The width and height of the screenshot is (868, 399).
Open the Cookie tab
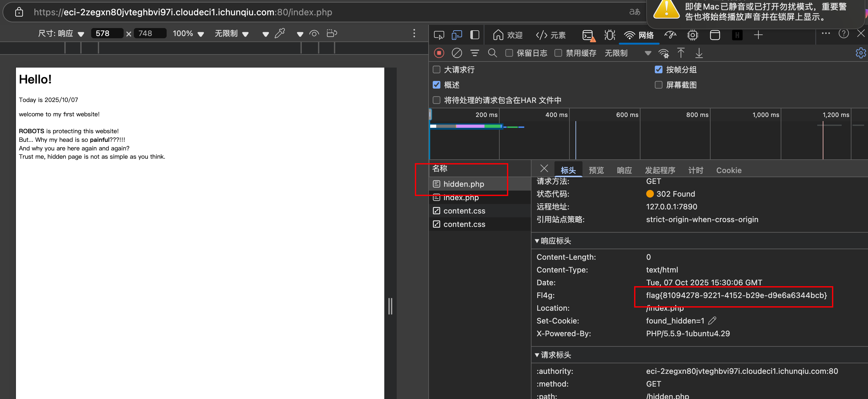[x=728, y=170]
